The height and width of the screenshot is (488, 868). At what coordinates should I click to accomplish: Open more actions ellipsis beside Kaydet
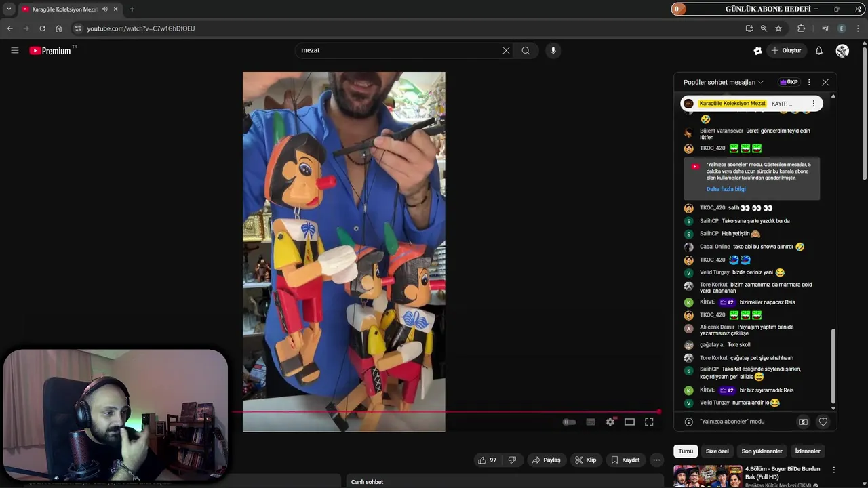(x=656, y=460)
